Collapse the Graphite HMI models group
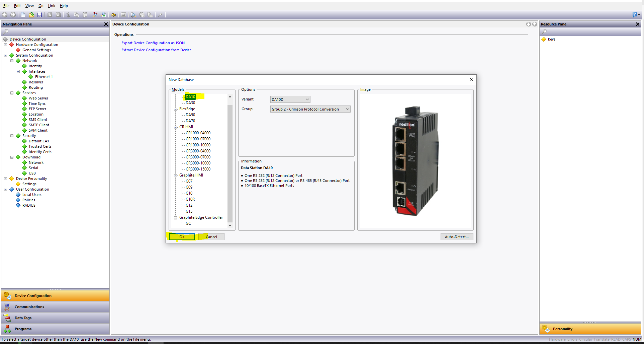Image resolution: width=644 pixels, height=344 pixels. pos(175,176)
